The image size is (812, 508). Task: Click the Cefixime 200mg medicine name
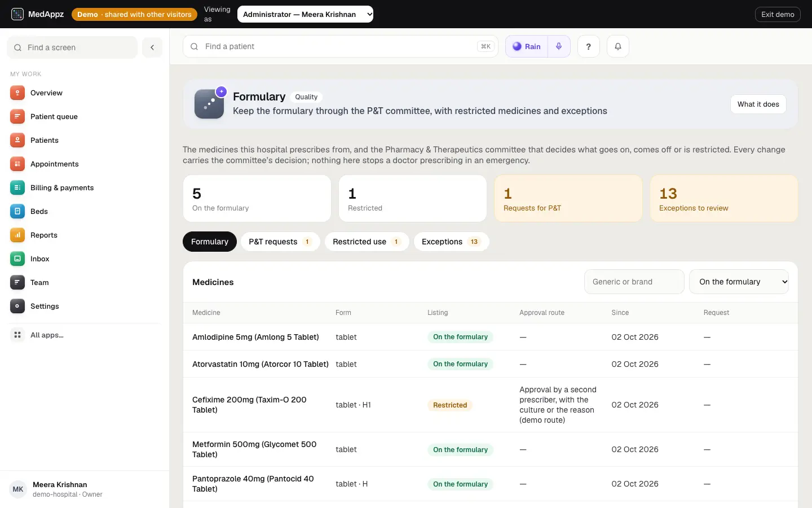click(249, 405)
